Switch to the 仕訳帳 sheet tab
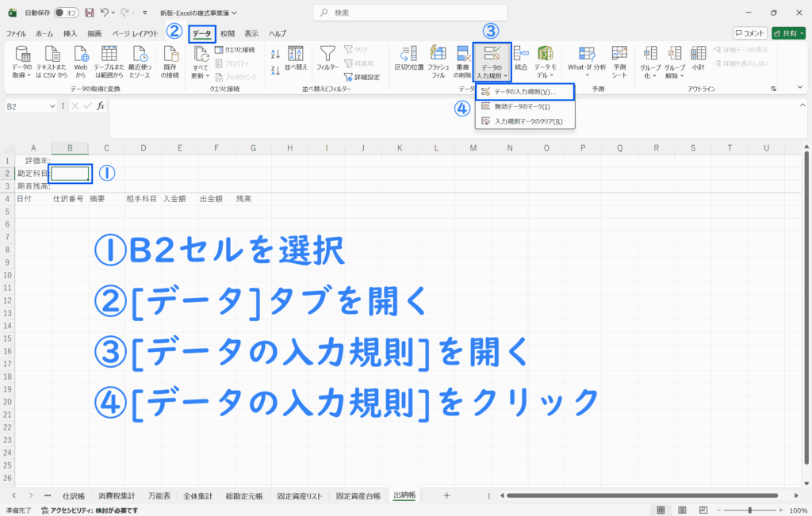The height and width of the screenshot is (516, 812). (x=73, y=495)
